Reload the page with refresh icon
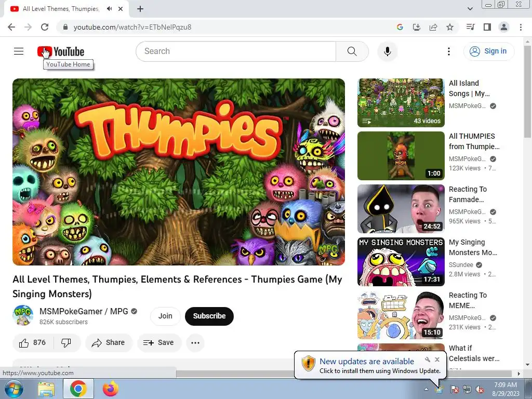This screenshot has width=532, height=399. [45, 27]
